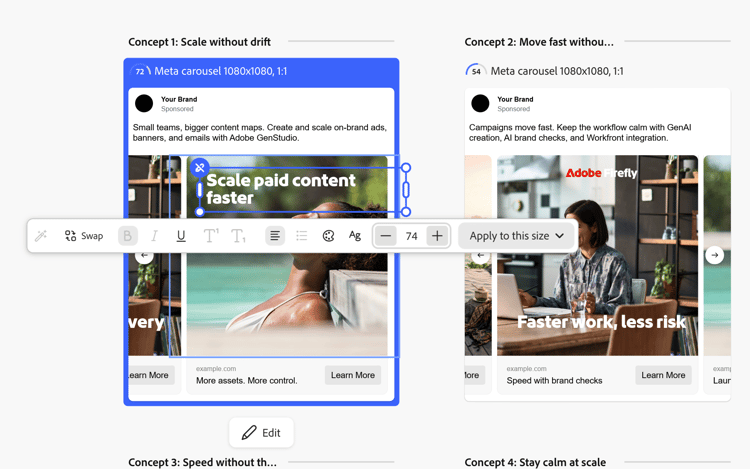
Task: Click previous arrow on Concept 2 carousel
Action: pyautogui.click(x=481, y=255)
